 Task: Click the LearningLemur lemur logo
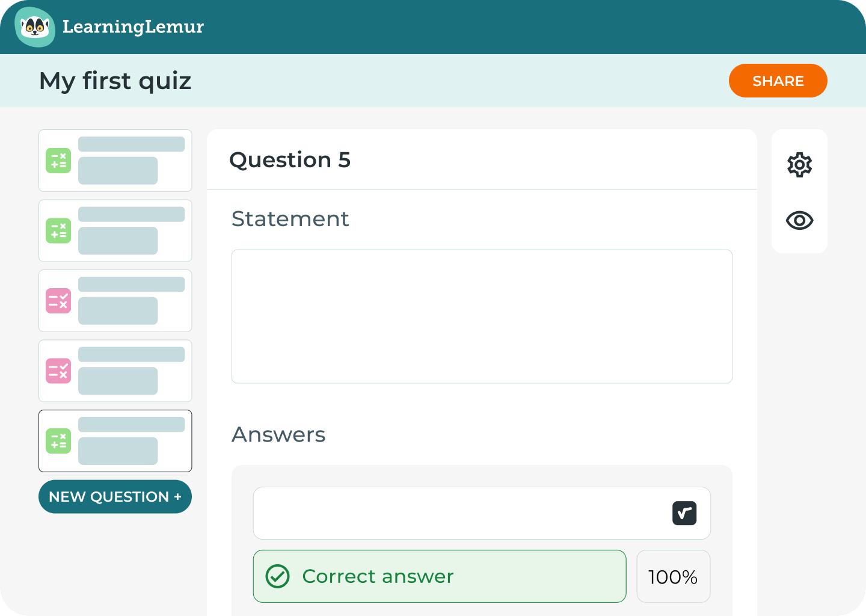[x=35, y=27]
